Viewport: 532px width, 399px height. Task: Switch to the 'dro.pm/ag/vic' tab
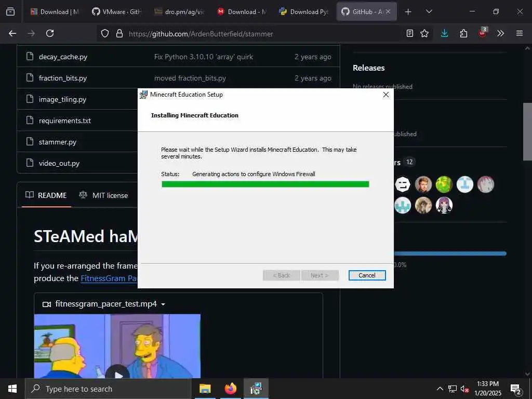[179, 11]
